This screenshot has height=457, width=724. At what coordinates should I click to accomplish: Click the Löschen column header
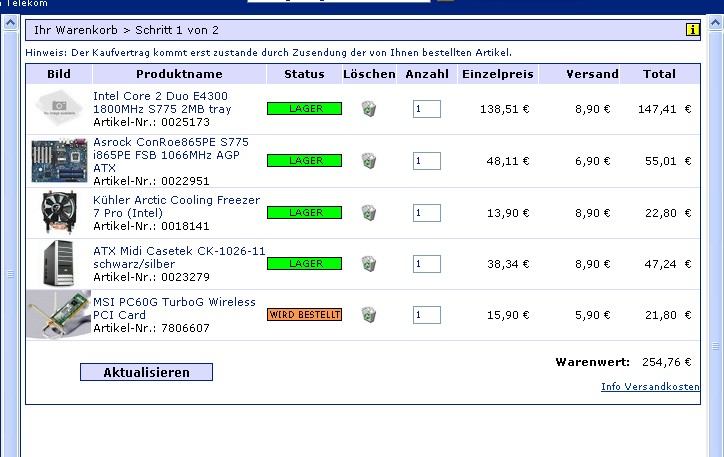(x=369, y=74)
